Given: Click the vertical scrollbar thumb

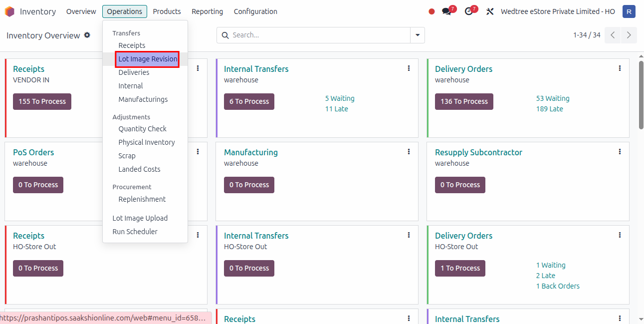Looking at the screenshot, I should pos(641,95).
